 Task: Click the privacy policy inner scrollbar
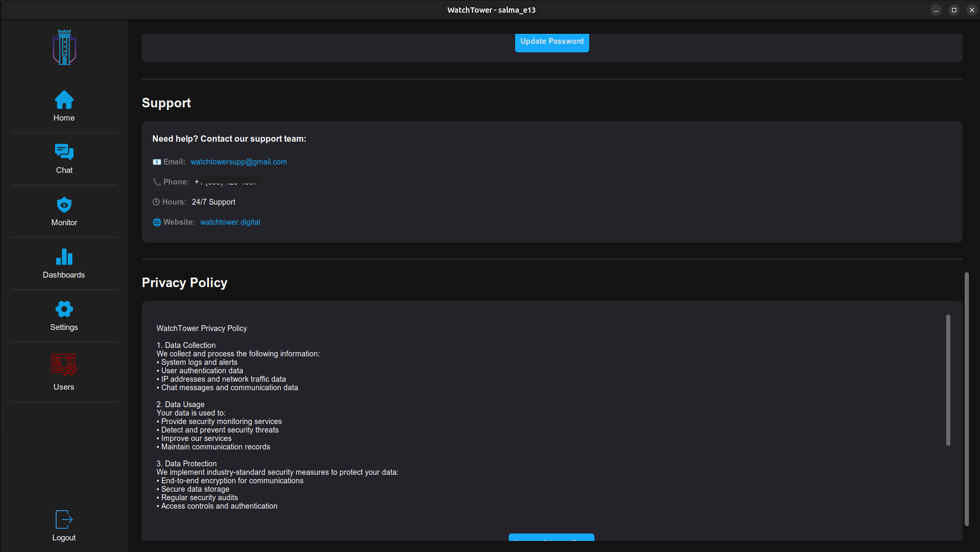point(948,380)
